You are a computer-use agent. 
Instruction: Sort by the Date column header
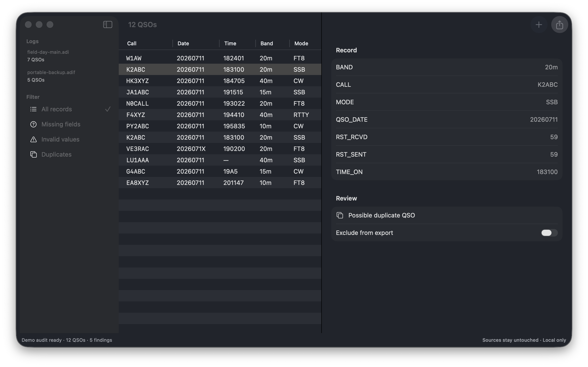point(183,43)
